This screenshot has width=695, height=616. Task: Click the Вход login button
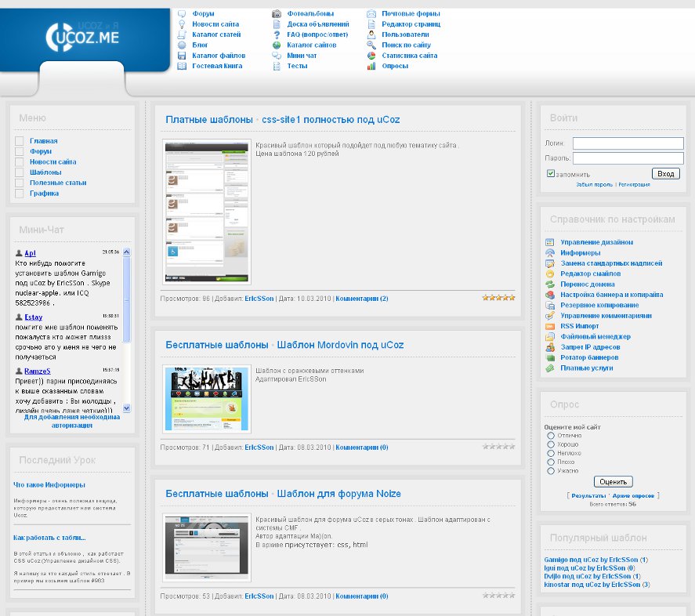666,173
